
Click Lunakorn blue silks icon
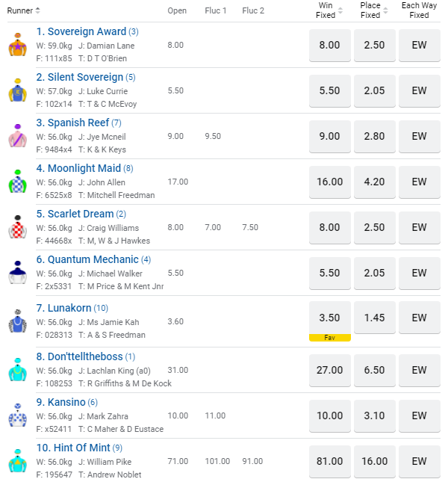click(x=17, y=320)
